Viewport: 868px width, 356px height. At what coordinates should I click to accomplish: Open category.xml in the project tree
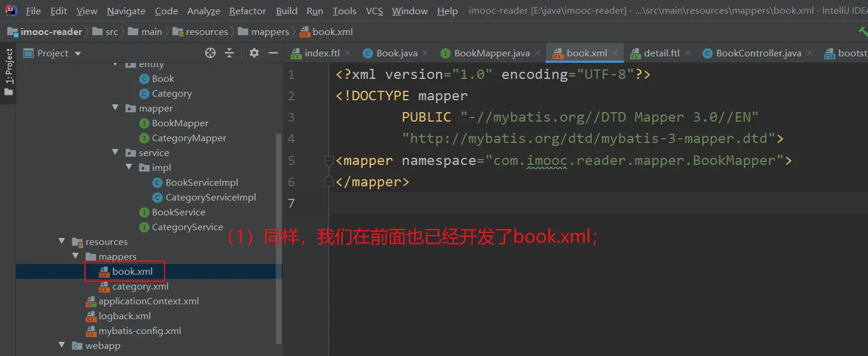coord(140,287)
